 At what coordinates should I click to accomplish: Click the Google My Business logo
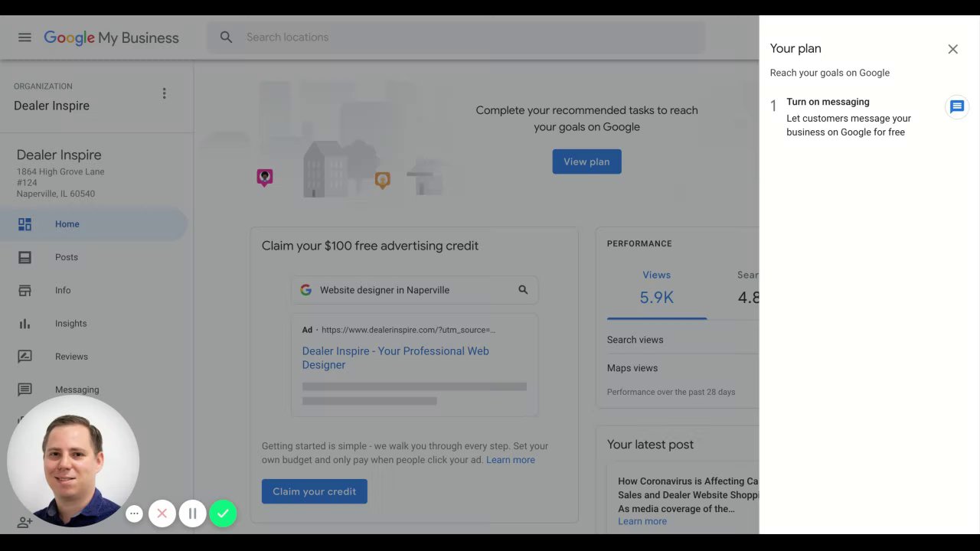[x=111, y=37]
